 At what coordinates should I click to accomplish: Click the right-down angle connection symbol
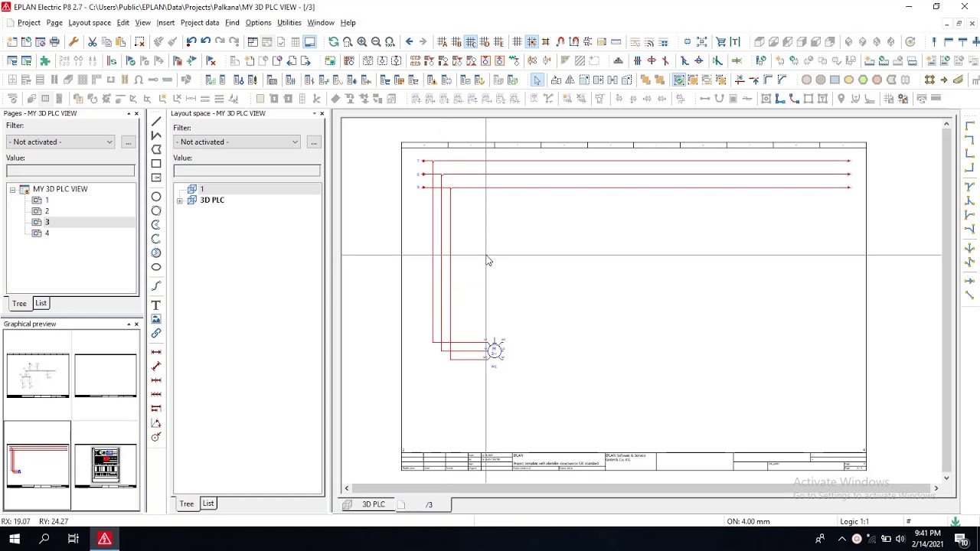point(969,126)
